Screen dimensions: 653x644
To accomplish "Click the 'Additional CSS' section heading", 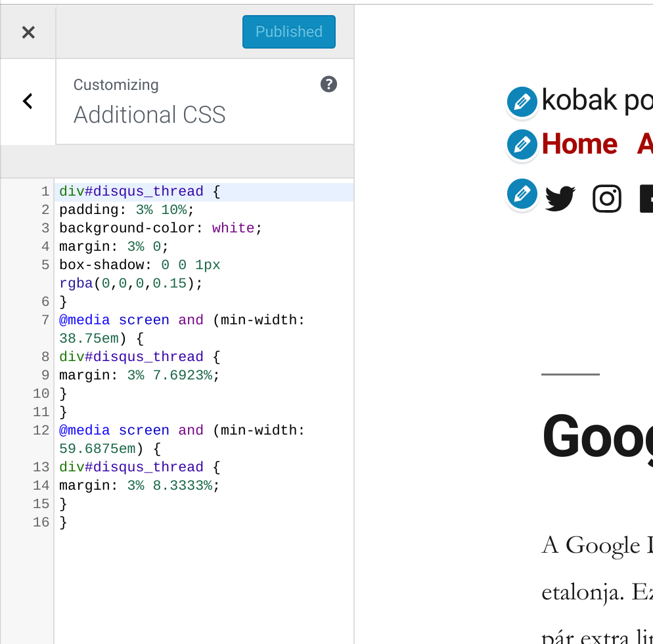I will coord(150,114).
